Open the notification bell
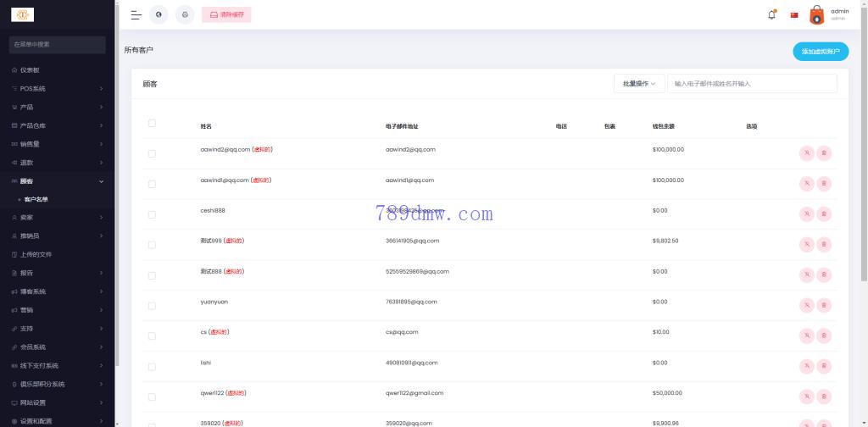The height and width of the screenshot is (427, 868). [x=771, y=15]
